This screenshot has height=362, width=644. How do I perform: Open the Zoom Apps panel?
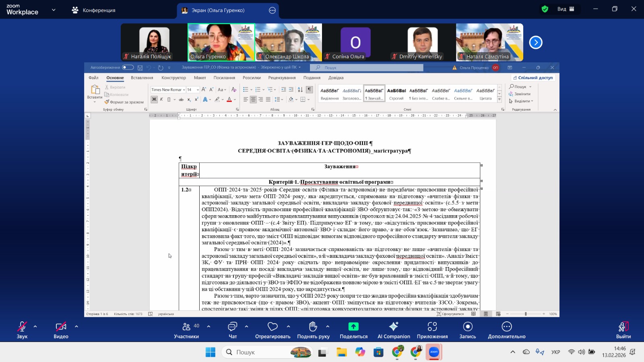[432, 330]
